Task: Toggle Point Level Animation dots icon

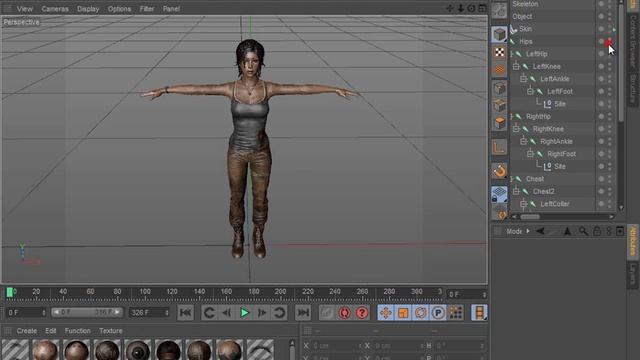Action: 456,313
